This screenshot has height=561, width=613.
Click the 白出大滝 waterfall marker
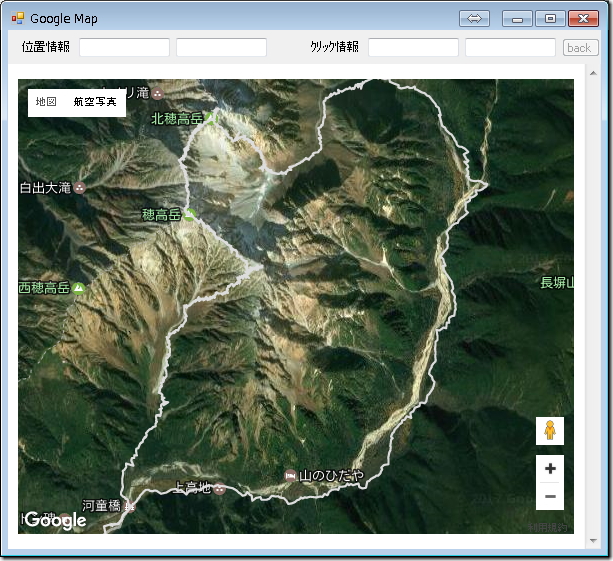pos(80,187)
